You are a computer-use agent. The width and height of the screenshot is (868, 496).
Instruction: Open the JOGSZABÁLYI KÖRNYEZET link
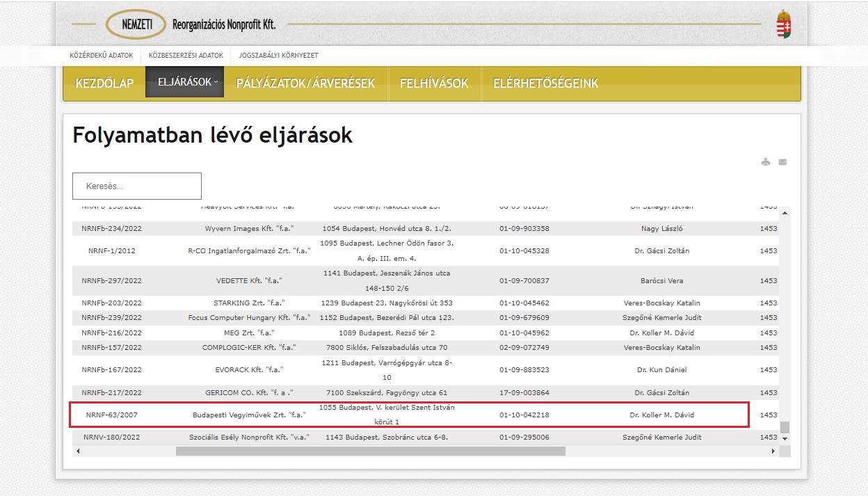pyautogui.click(x=278, y=55)
